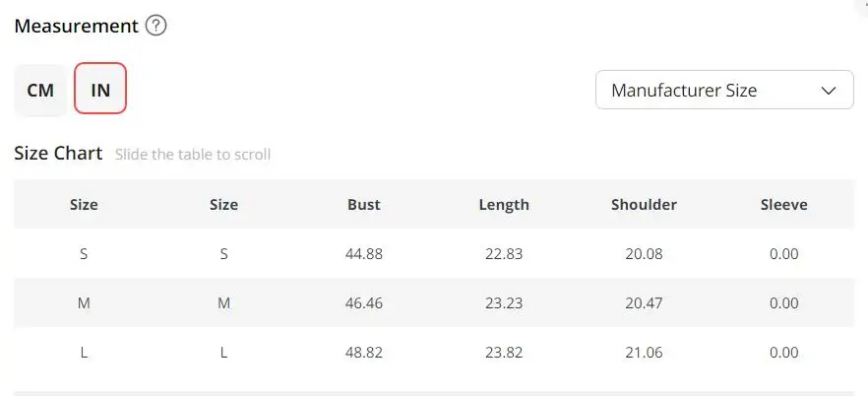The height and width of the screenshot is (396, 868).
Task: Click the Bust column header
Action: (x=364, y=204)
